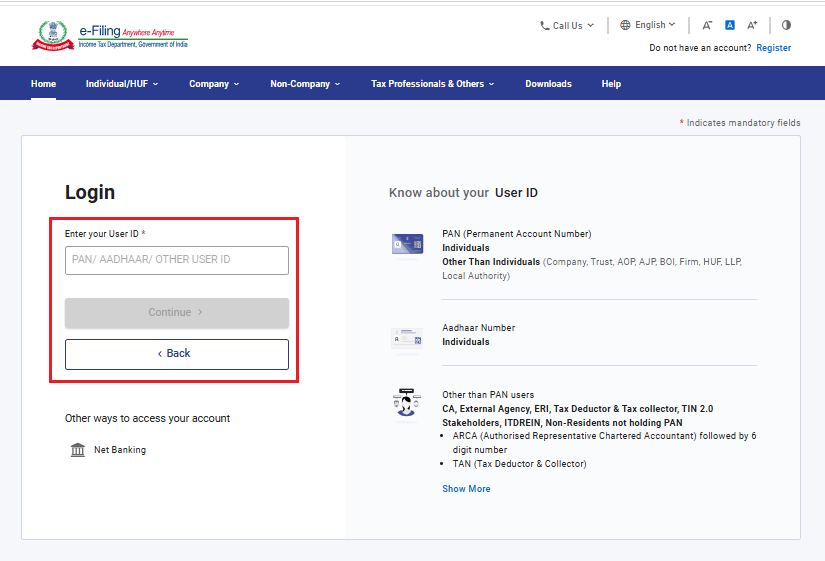
Task: Open the Downloads menu item
Action: [548, 84]
